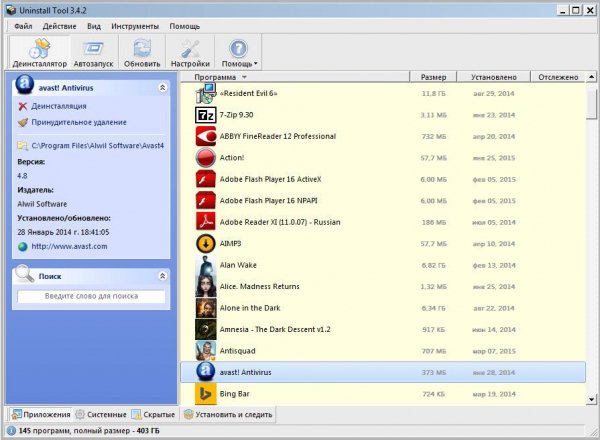Sort by the Размер column header
This screenshot has height=440, width=600.
[433, 77]
